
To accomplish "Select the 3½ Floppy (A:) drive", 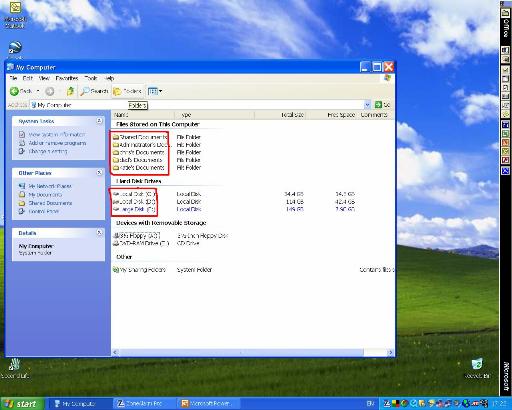I will click(x=137, y=235).
